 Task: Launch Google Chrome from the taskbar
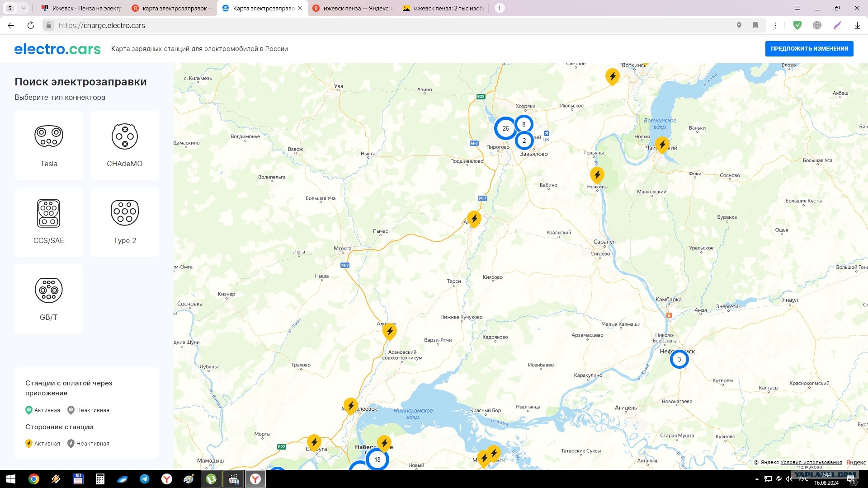34,479
